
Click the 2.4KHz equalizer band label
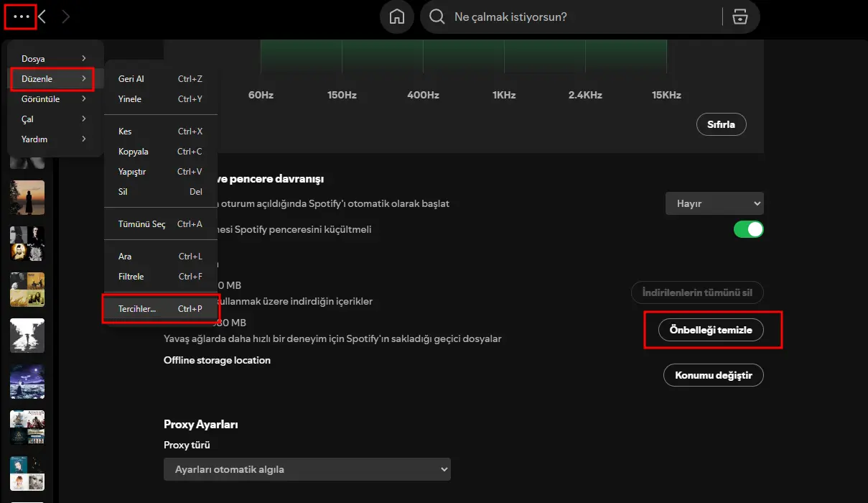click(x=585, y=95)
